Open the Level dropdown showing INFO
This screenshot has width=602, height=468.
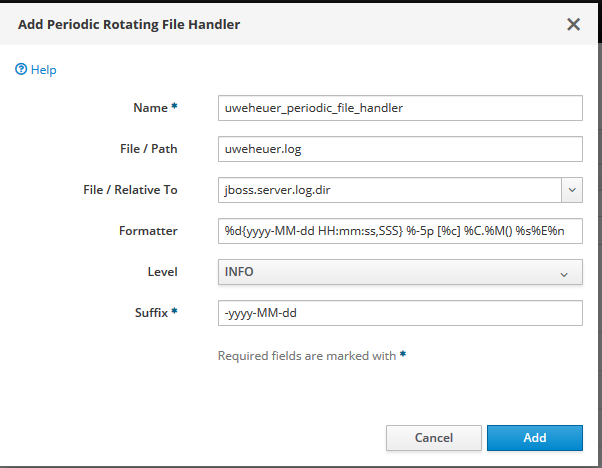390,272
